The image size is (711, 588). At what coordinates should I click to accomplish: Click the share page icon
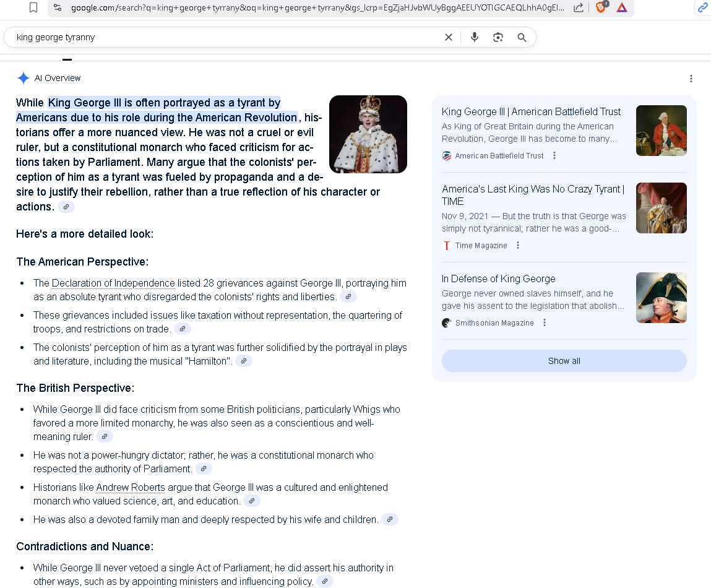(579, 7)
